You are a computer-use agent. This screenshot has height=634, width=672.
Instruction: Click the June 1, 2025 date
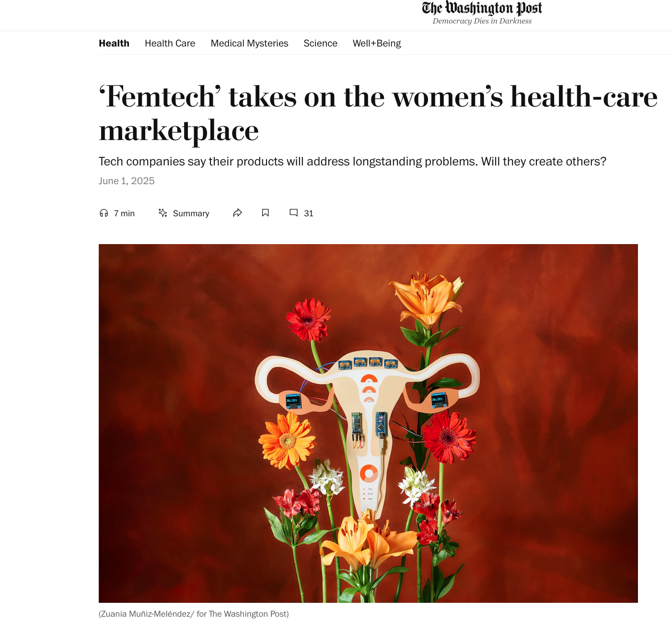click(x=127, y=181)
